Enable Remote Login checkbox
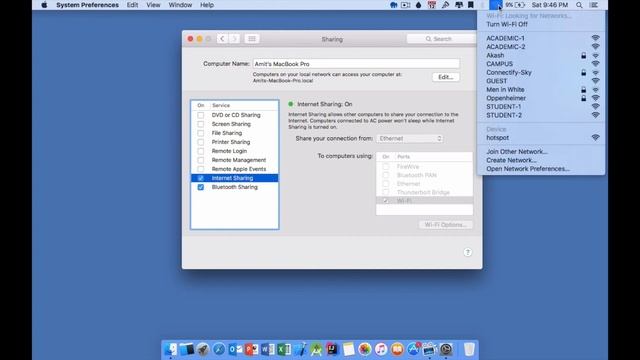Viewport: 640px width, 360px height. [200, 151]
